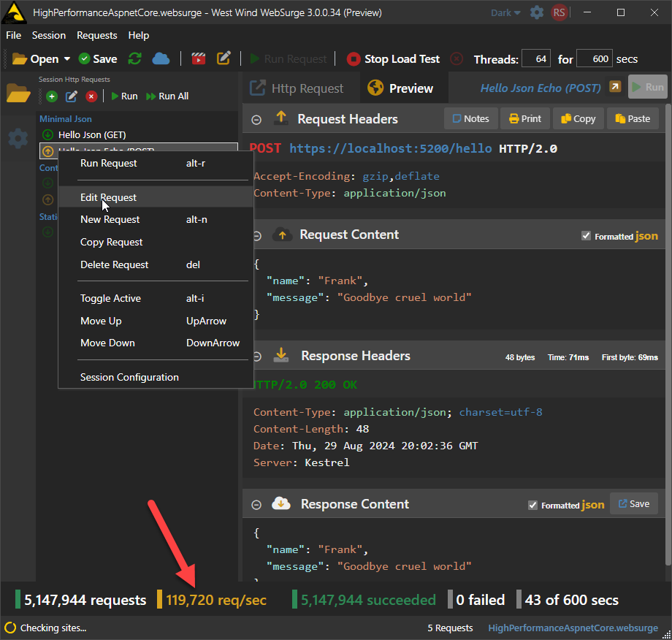Click Run button in session requests toolbar
The width and height of the screenshot is (672, 640).
click(x=125, y=96)
